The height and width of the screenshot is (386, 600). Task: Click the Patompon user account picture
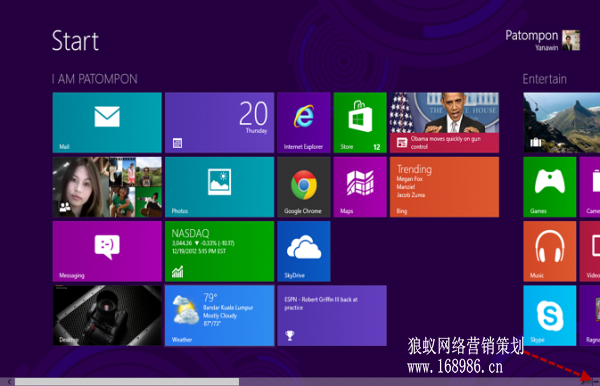pos(571,40)
